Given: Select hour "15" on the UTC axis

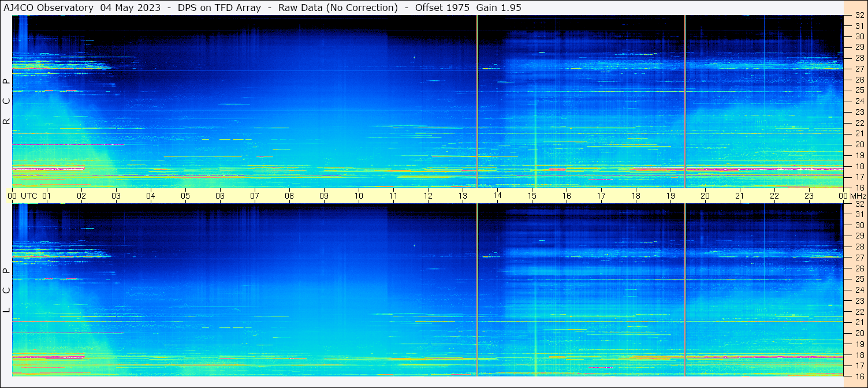Looking at the screenshot, I should click(x=532, y=196).
